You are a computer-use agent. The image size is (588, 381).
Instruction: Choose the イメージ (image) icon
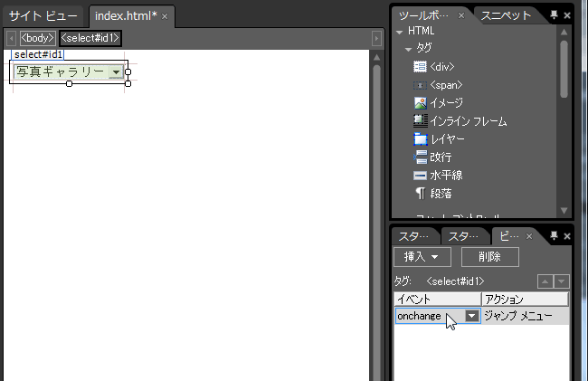point(420,103)
